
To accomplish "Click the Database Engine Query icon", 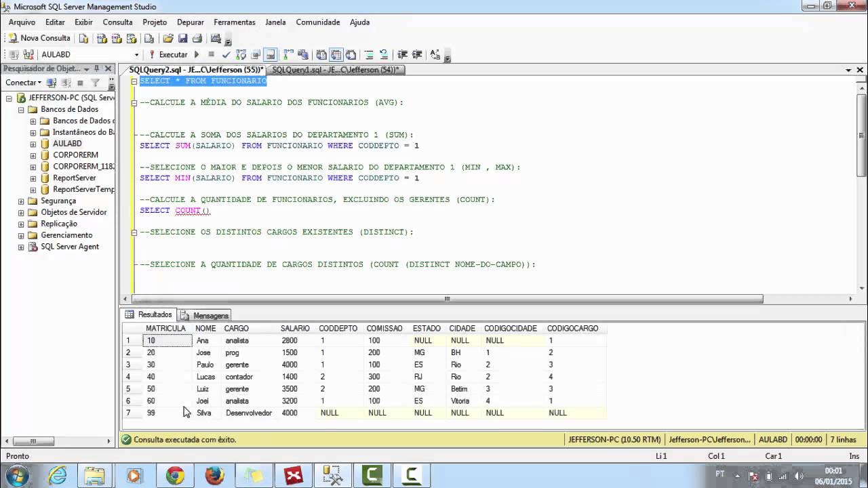I will pyautogui.click(x=84, y=38).
